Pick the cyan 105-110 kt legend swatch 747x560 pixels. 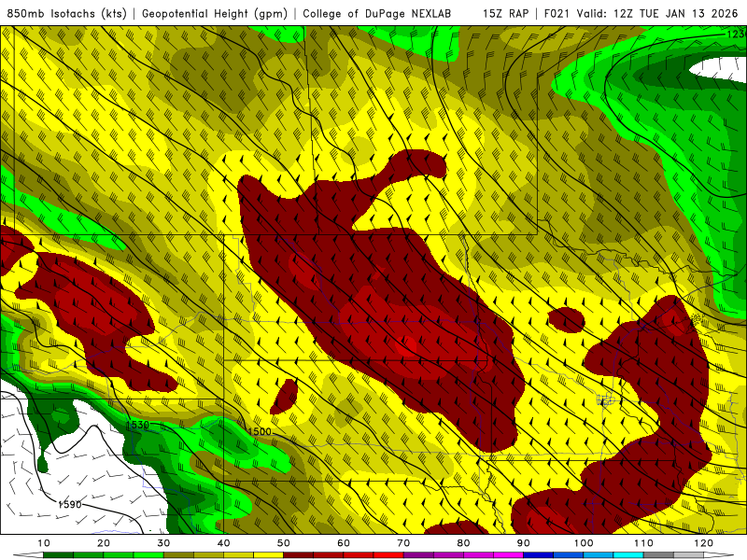tap(628, 555)
